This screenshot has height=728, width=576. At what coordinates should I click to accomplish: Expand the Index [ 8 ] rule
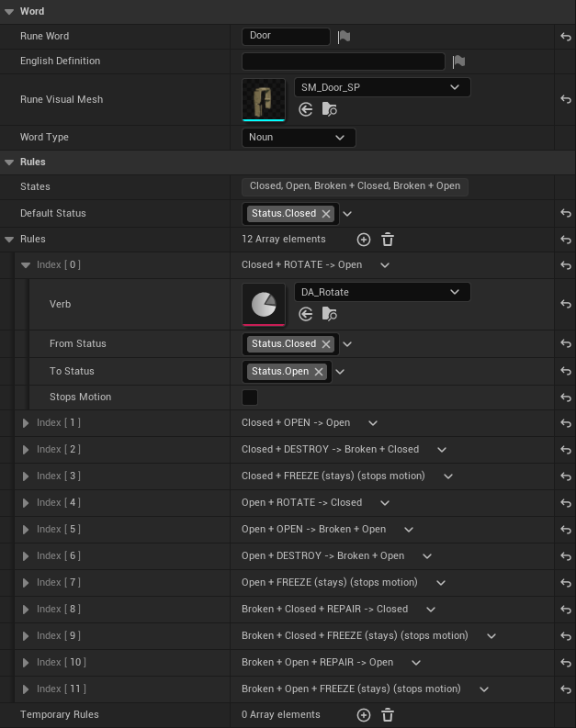click(26, 610)
